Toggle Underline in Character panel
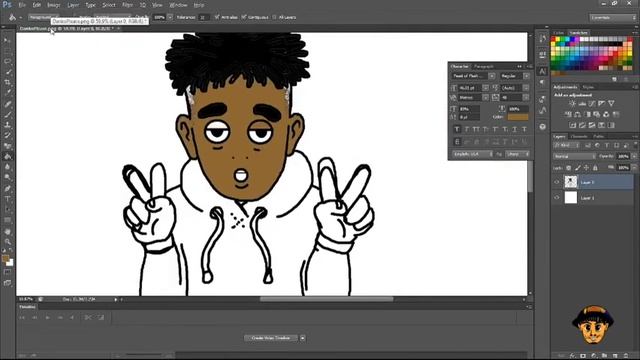This screenshot has width=640, height=360. 515,129
